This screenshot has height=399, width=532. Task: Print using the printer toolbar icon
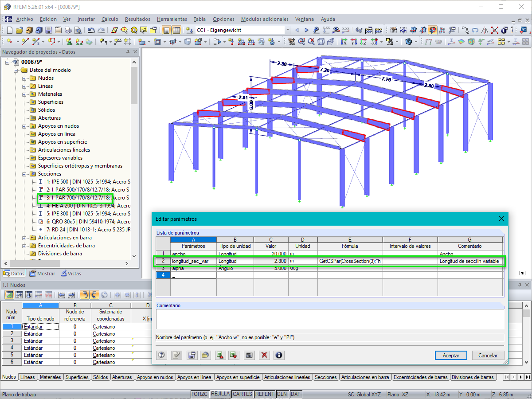click(x=68, y=31)
